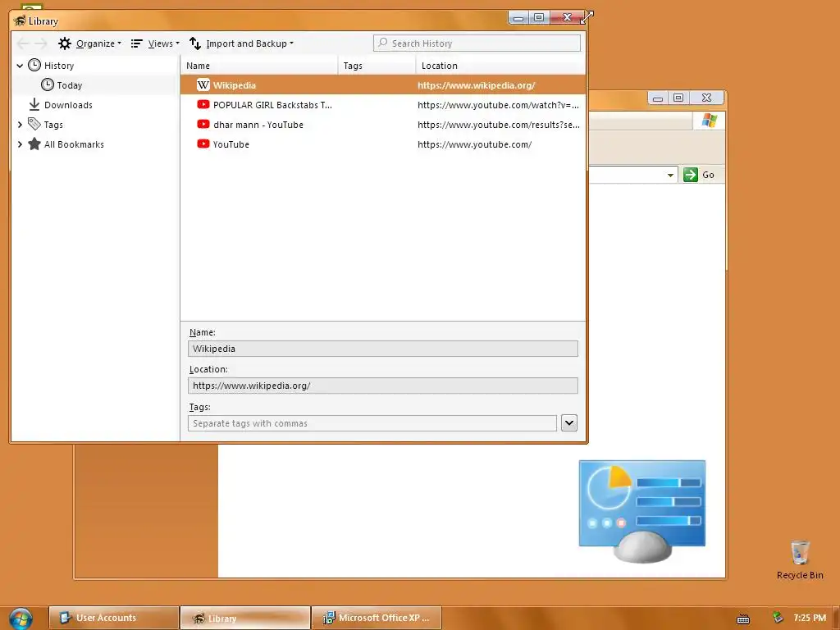Viewport: 840px width, 630px height.
Task: Select POPULAR GIRL Backstabs history entry
Action: (383, 105)
